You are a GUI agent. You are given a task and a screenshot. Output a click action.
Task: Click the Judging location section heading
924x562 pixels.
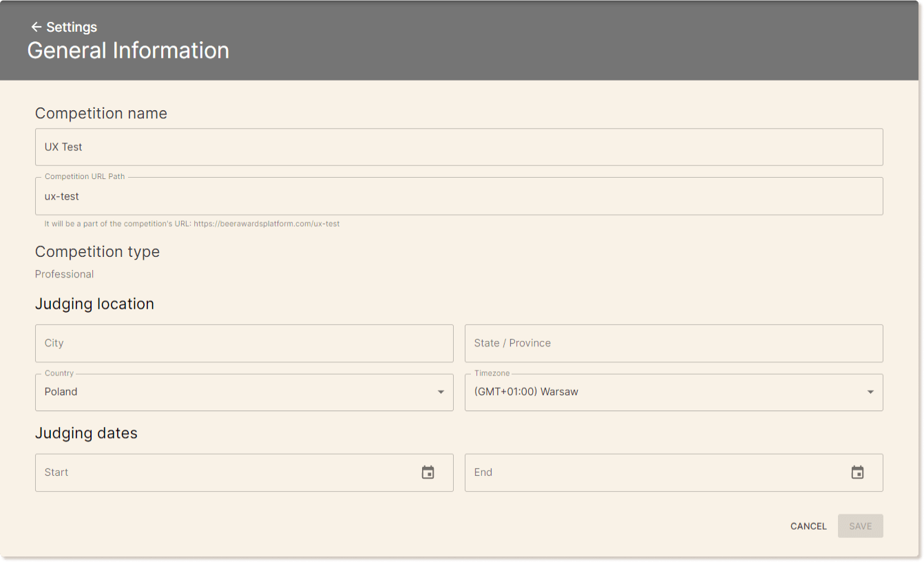tap(94, 304)
